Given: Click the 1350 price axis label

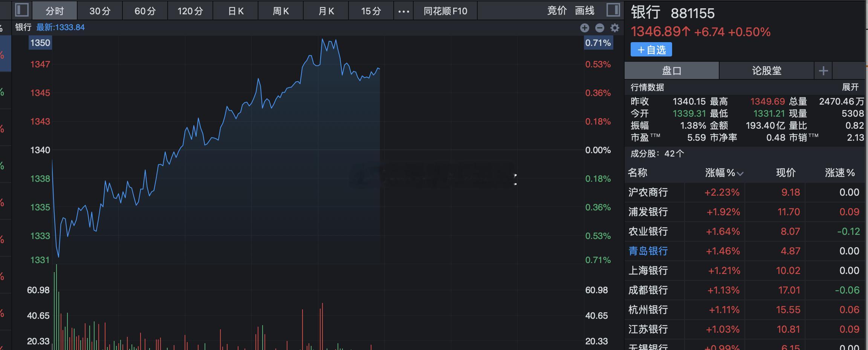Looking at the screenshot, I should click(x=40, y=43).
